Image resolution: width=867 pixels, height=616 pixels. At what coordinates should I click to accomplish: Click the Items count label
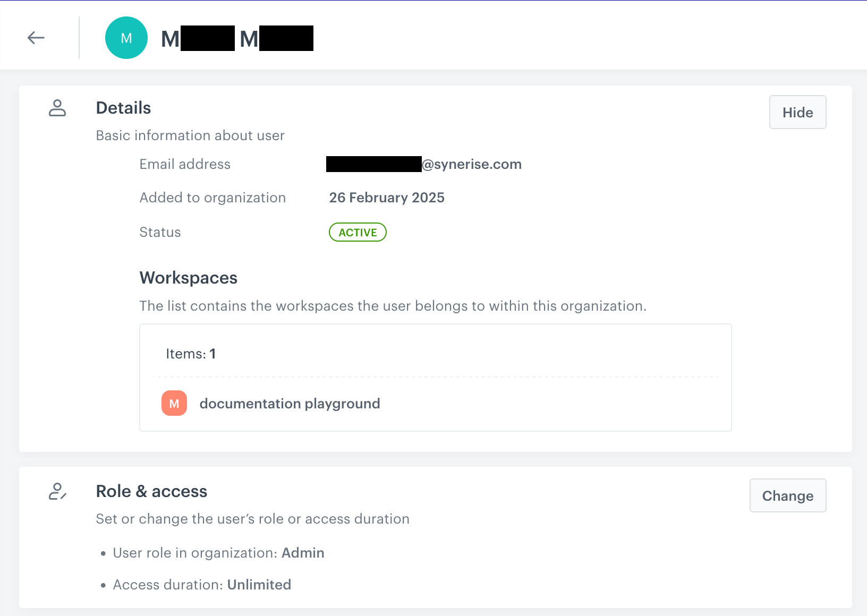tap(191, 354)
